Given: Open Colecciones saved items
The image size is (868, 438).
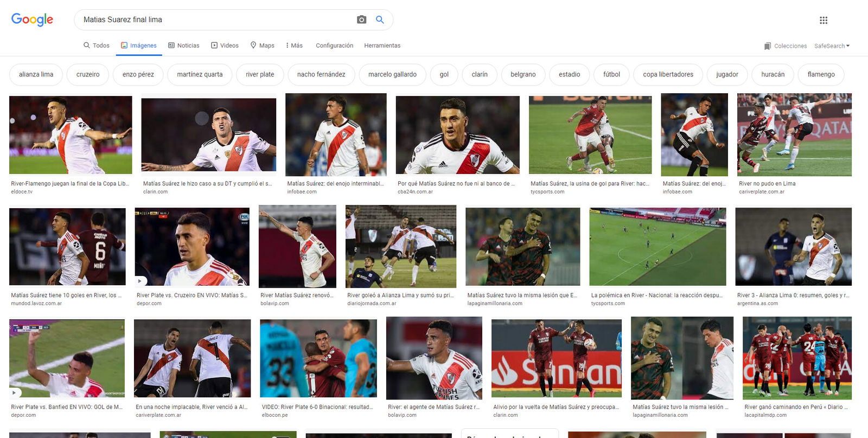Looking at the screenshot, I should (x=786, y=46).
